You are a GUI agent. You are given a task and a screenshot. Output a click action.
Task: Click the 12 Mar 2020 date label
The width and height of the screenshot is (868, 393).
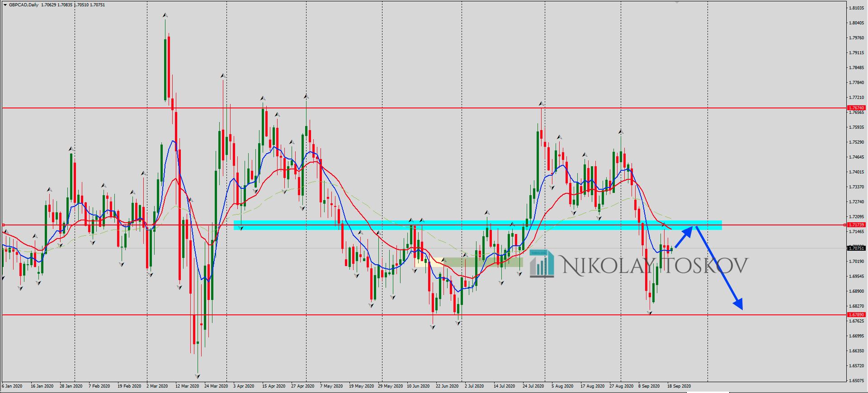coord(187,386)
